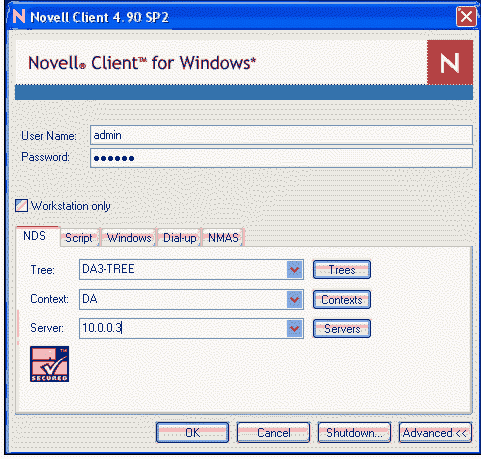The height and width of the screenshot is (459, 481).
Task: Click the Cancel button
Action: tap(273, 433)
